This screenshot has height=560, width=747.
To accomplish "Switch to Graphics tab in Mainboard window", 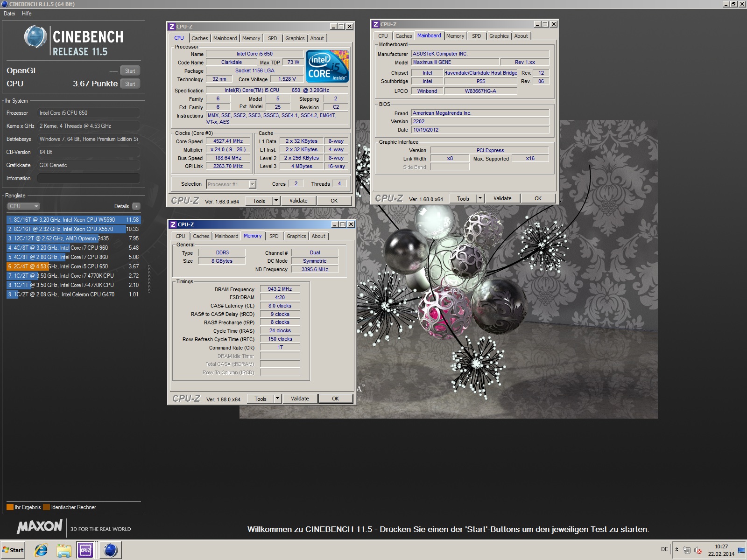I will (x=499, y=36).
